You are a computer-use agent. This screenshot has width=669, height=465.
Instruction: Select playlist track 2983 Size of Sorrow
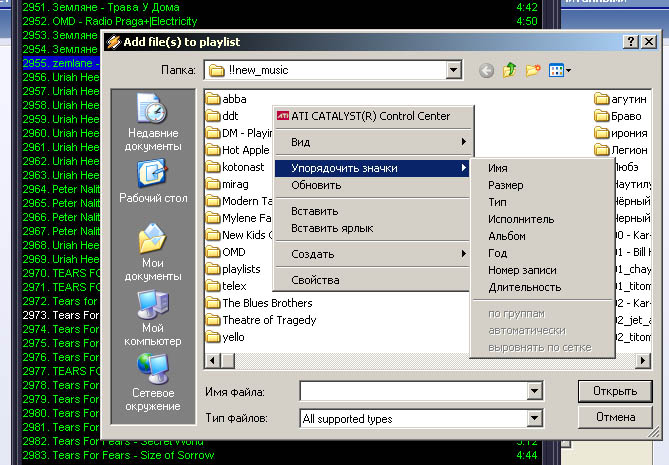(x=282, y=455)
